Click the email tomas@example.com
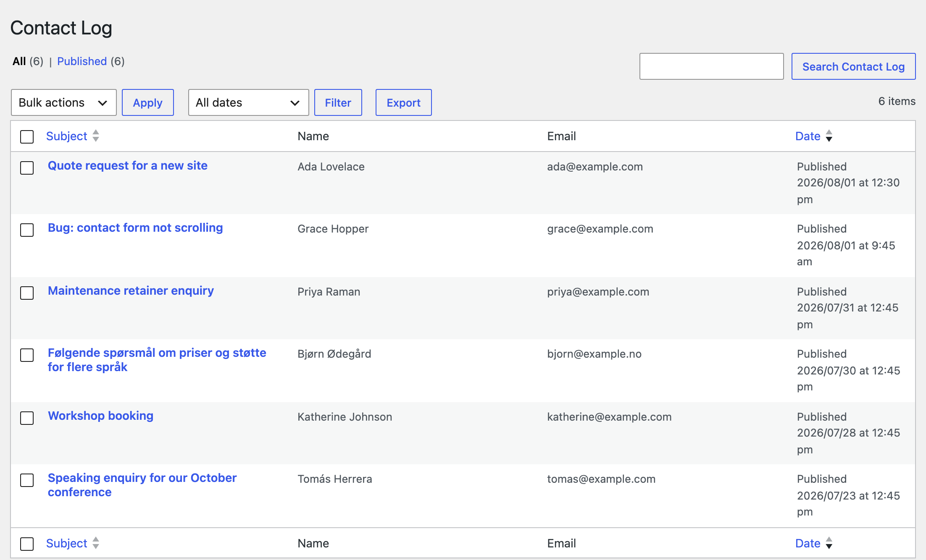The image size is (926, 560). [601, 479]
